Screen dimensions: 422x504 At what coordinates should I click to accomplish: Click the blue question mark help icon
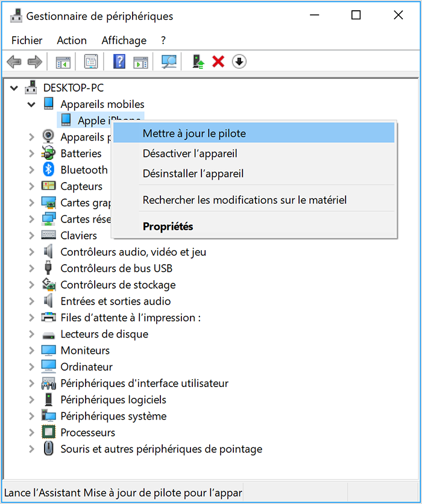click(x=119, y=61)
